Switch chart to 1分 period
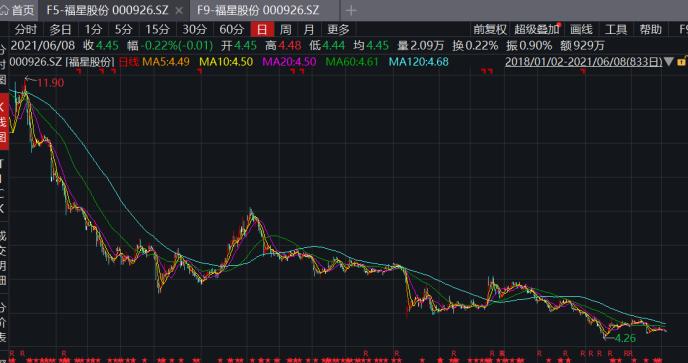 pyautogui.click(x=93, y=29)
